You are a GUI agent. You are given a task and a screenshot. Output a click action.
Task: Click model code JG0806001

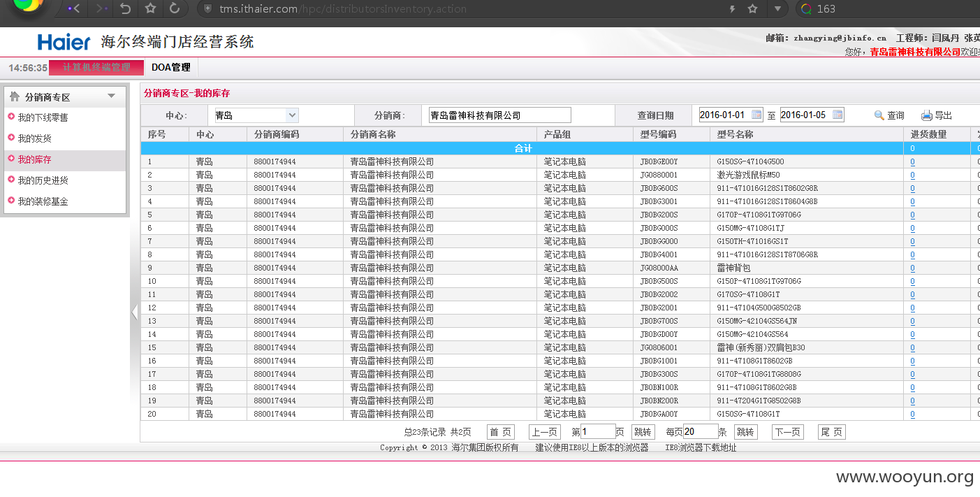(x=659, y=347)
